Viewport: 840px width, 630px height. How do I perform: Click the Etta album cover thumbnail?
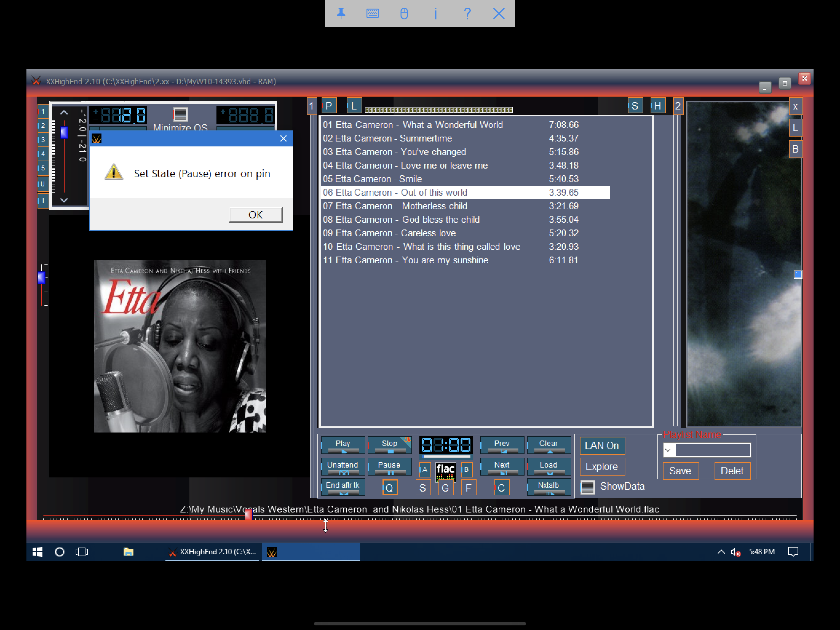pyautogui.click(x=180, y=347)
